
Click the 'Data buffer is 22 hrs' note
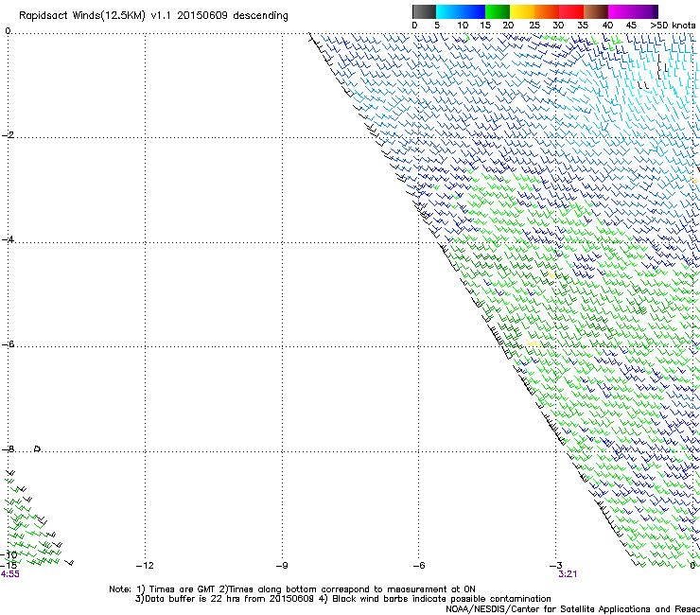342,599
